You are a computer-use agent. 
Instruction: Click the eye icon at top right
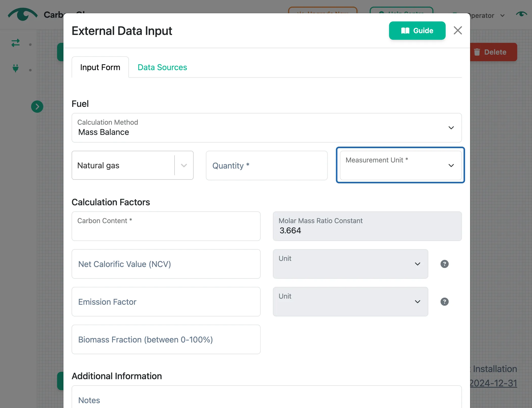click(x=521, y=14)
